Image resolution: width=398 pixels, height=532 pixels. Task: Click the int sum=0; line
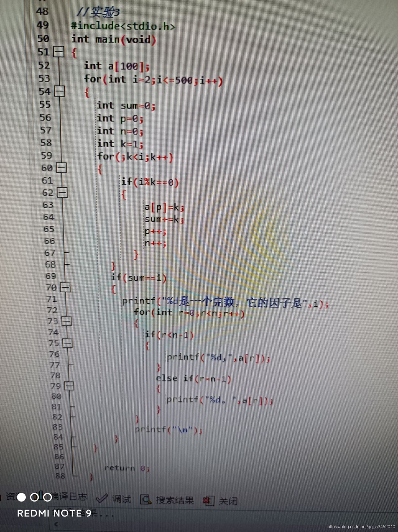[126, 106]
